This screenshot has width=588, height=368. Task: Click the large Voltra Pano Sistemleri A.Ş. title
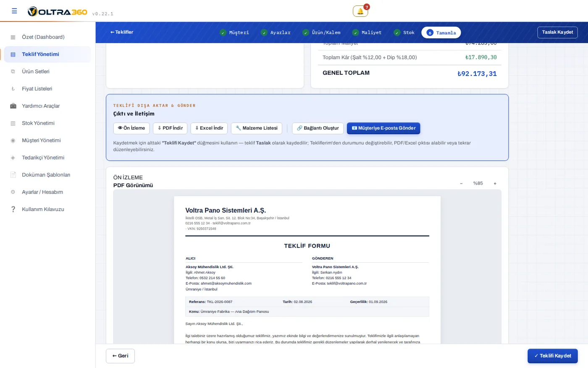[226, 210]
